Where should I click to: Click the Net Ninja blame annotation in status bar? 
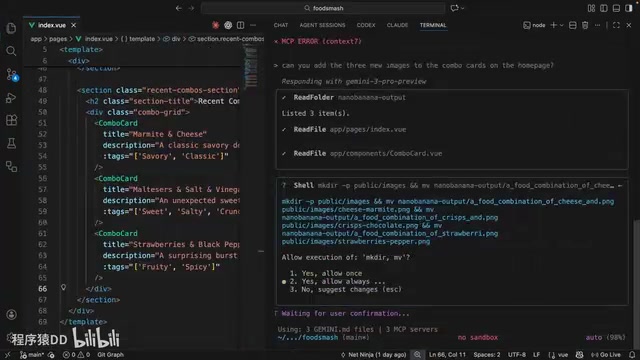pos(373,355)
